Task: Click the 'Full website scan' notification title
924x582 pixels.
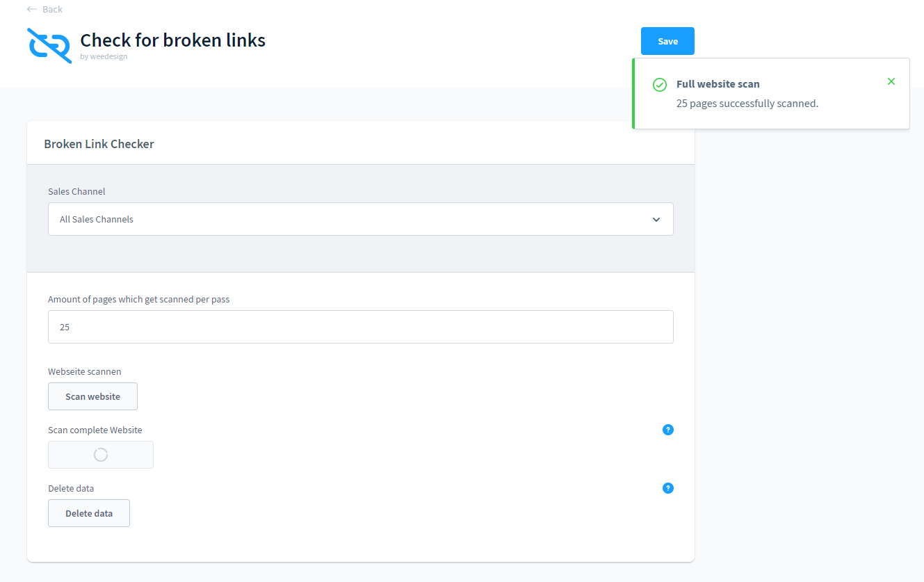Action: (x=718, y=84)
